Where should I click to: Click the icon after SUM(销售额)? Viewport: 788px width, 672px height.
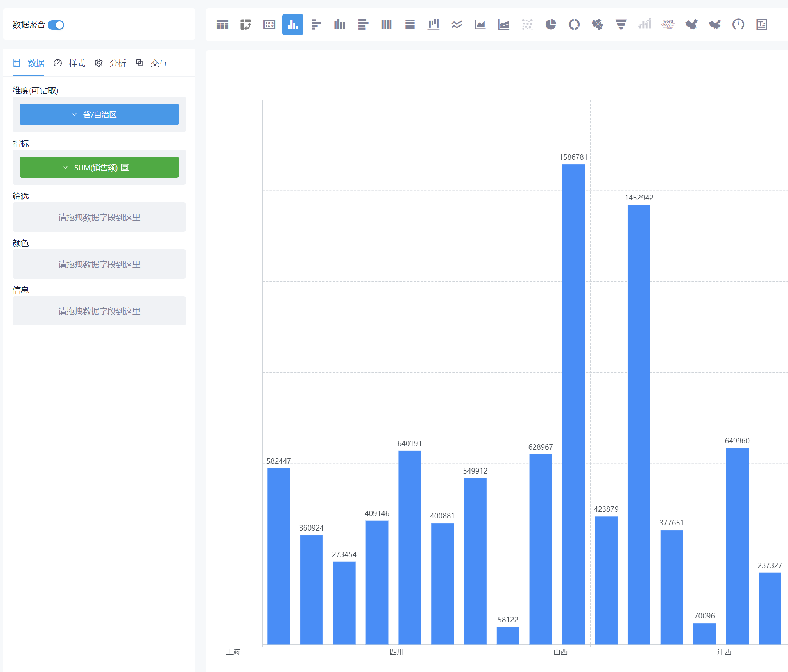click(125, 168)
